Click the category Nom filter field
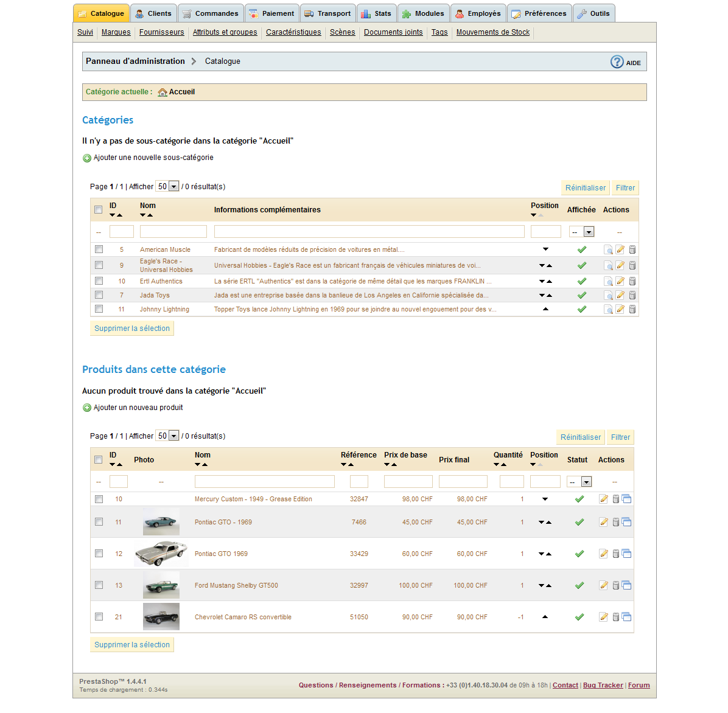728x713 pixels. 173,231
